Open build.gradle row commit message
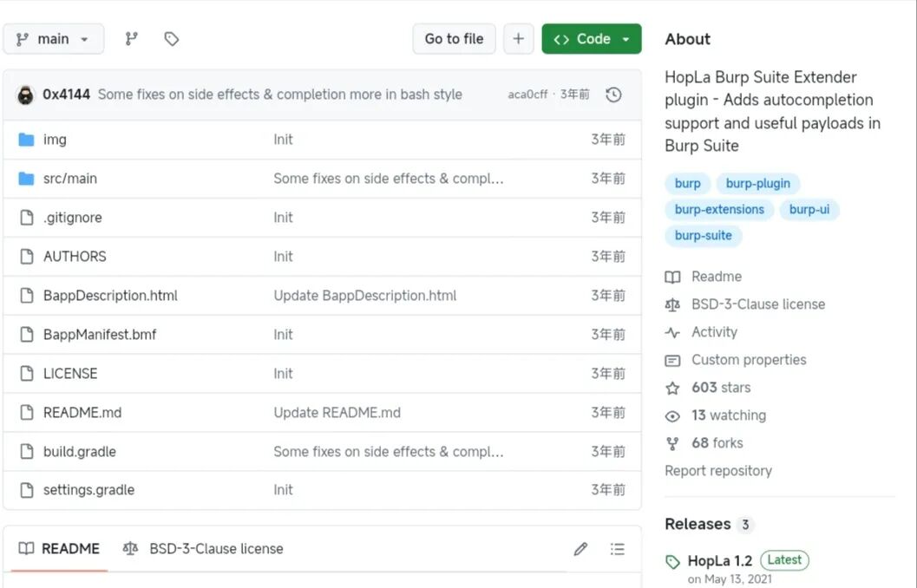The width and height of the screenshot is (917, 588). point(389,451)
